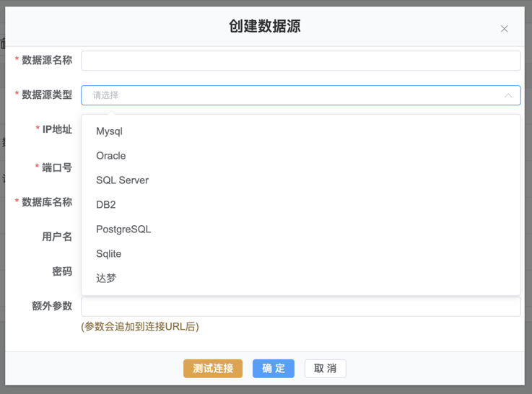Pick the 达梦 database option
This screenshot has height=394, width=532.
click(106, 279)
